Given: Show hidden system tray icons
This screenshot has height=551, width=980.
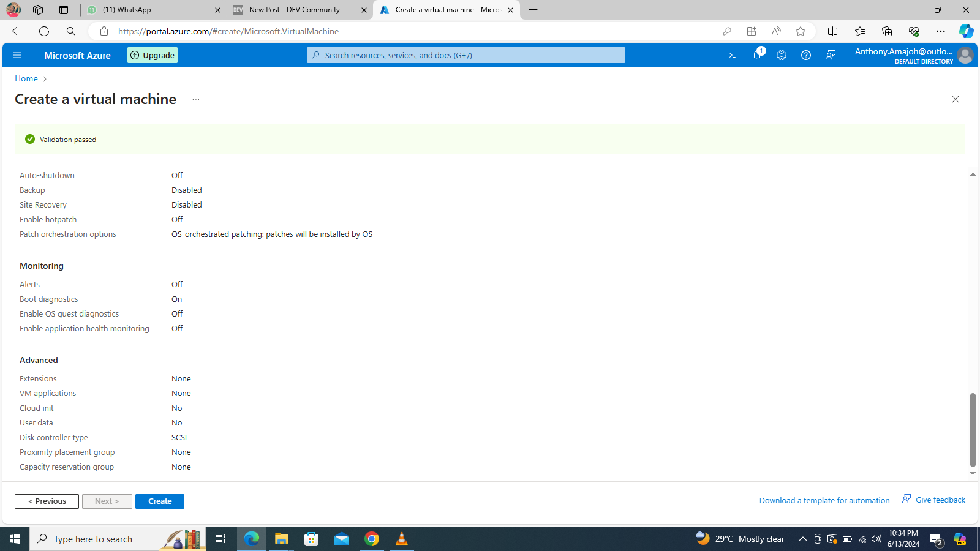Looking at the screenshot, I should (803, 539).
